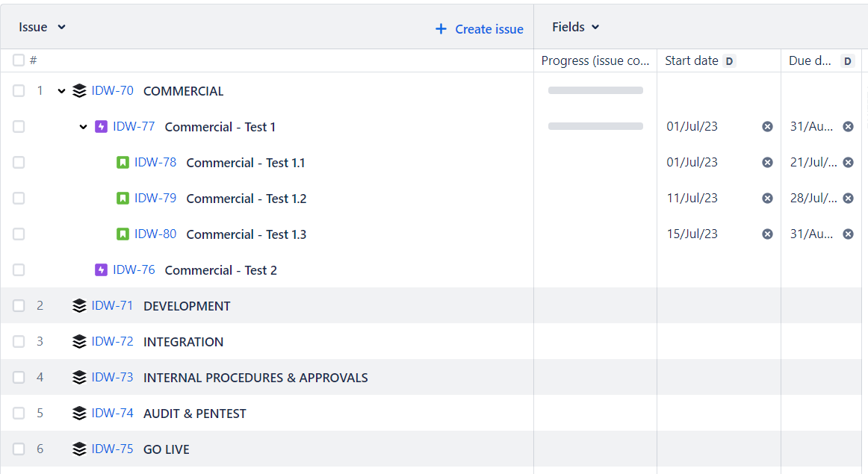Viewport: 868px width, 474px height.
Task: Click the due date 21/Jul cell of IDW-78
Action: pos(813,163)
